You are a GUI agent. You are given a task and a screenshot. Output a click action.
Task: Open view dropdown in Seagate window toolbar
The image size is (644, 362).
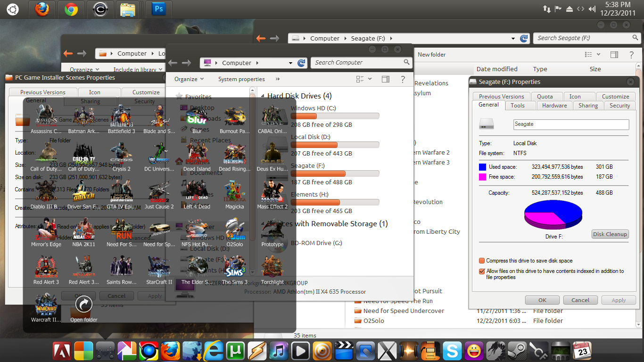[599, 55]
